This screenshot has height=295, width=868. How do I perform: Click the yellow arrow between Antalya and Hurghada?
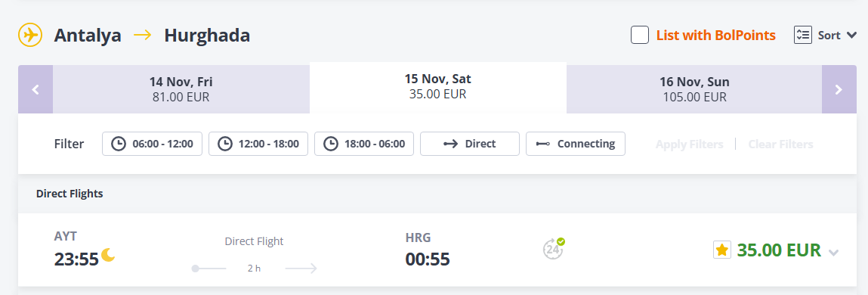pyautogui.click(x=143, y=36)
